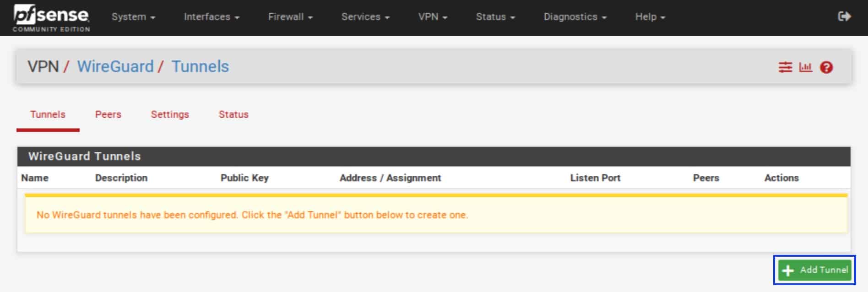
Task: Click the Address / Assignment column header
Action: coord(390,178)
